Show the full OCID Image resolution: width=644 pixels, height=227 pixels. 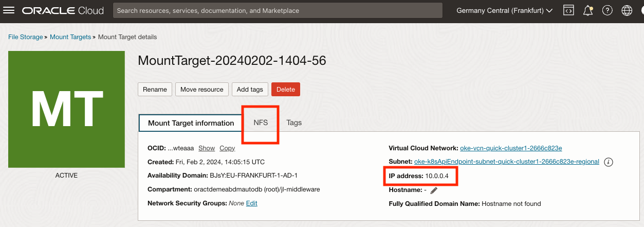coord(207,148)
